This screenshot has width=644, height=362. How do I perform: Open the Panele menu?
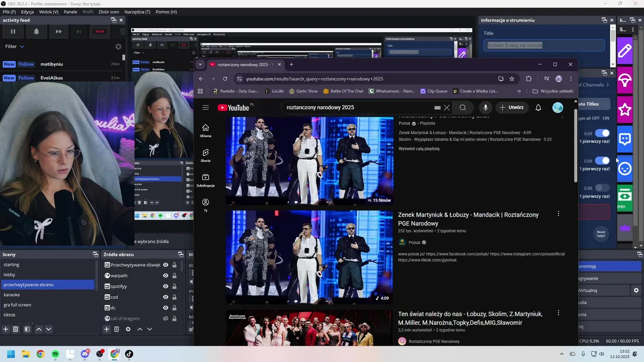(70, 12)
